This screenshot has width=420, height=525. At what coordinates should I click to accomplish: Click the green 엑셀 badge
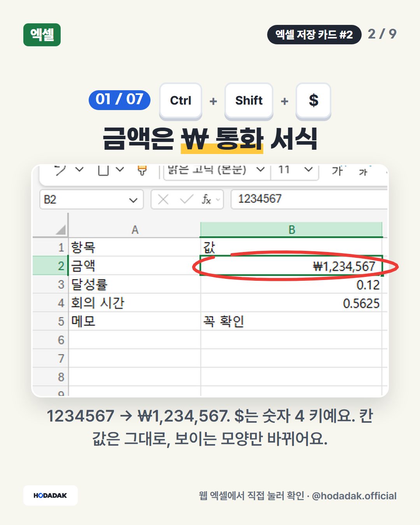(42, 35)
